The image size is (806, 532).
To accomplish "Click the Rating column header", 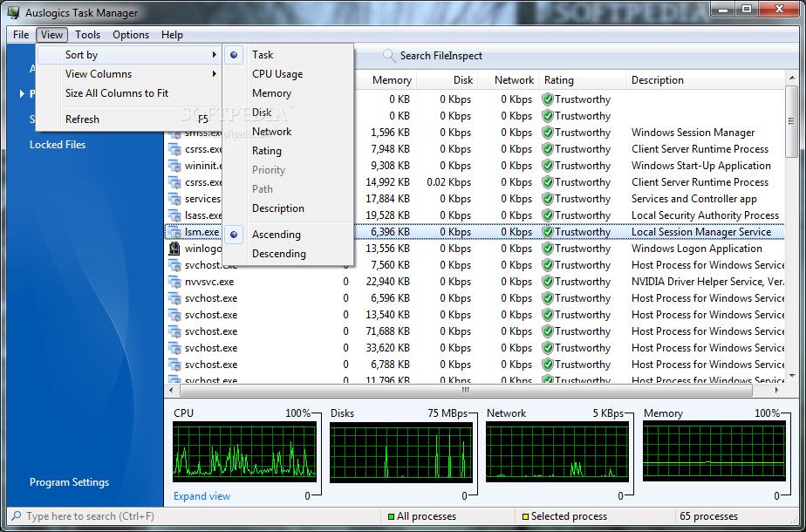I will (x=582, y=80).
